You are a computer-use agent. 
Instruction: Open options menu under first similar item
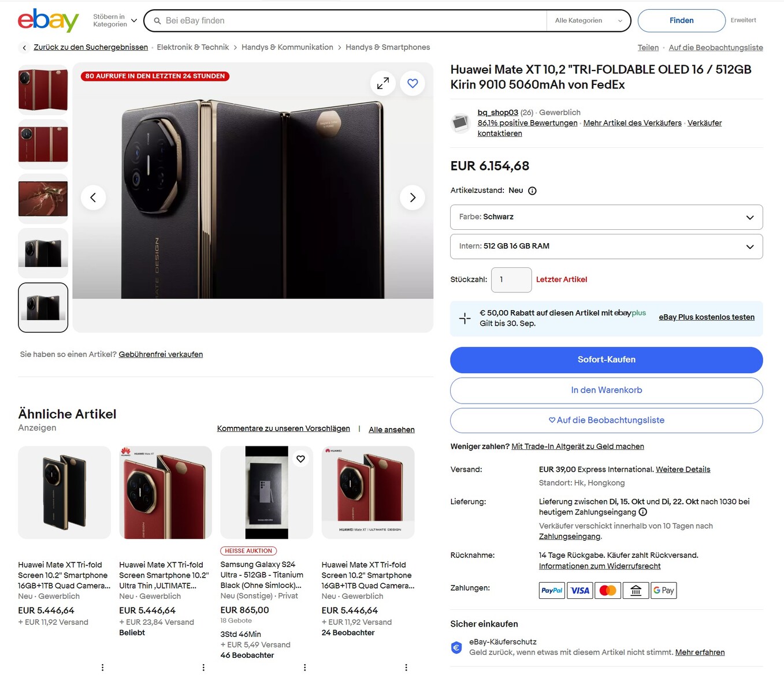click(102, 668)
